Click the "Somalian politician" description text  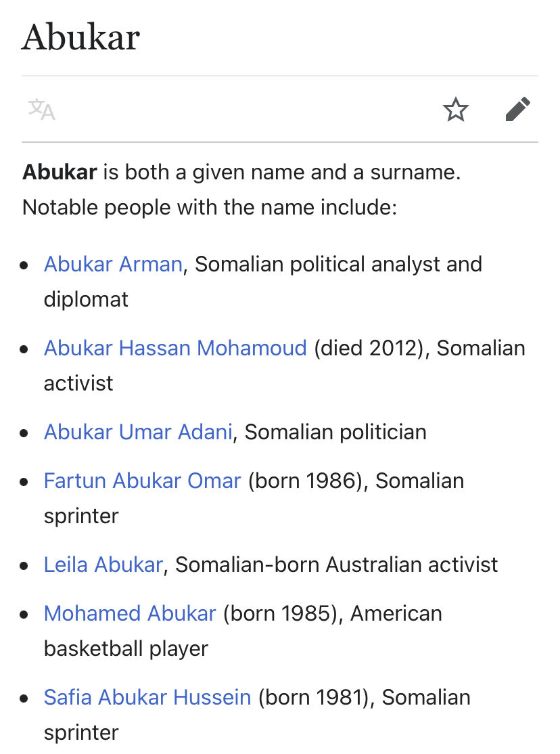click(x=335, y=432)
